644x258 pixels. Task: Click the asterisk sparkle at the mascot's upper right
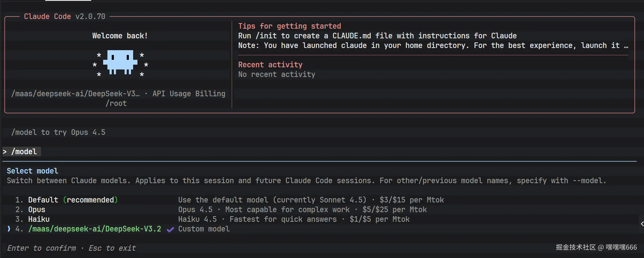(x=142, y=55)
